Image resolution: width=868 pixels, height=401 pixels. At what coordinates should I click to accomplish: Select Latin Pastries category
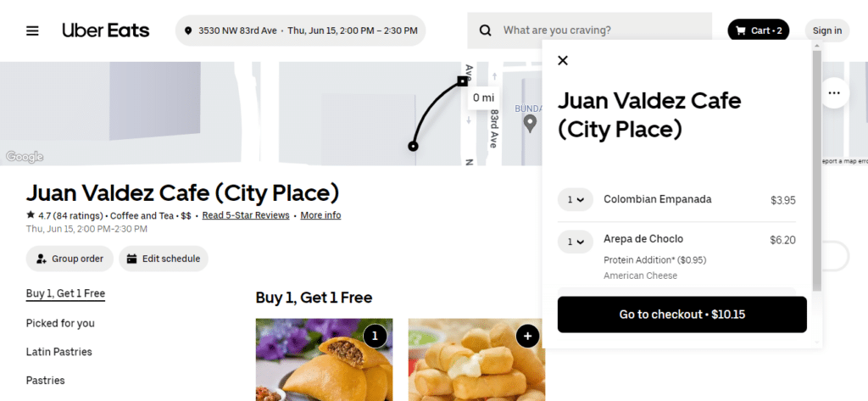point(59,352)
